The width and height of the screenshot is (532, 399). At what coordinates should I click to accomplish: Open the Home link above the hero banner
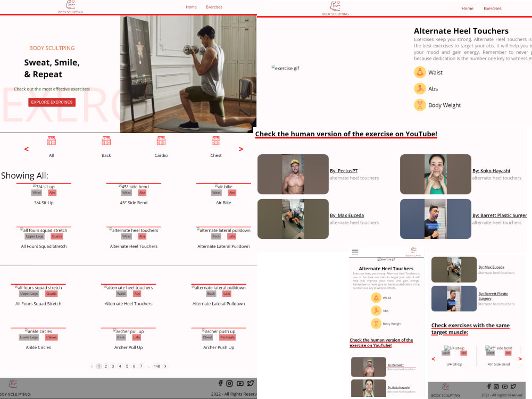click(x=191, y=7)
